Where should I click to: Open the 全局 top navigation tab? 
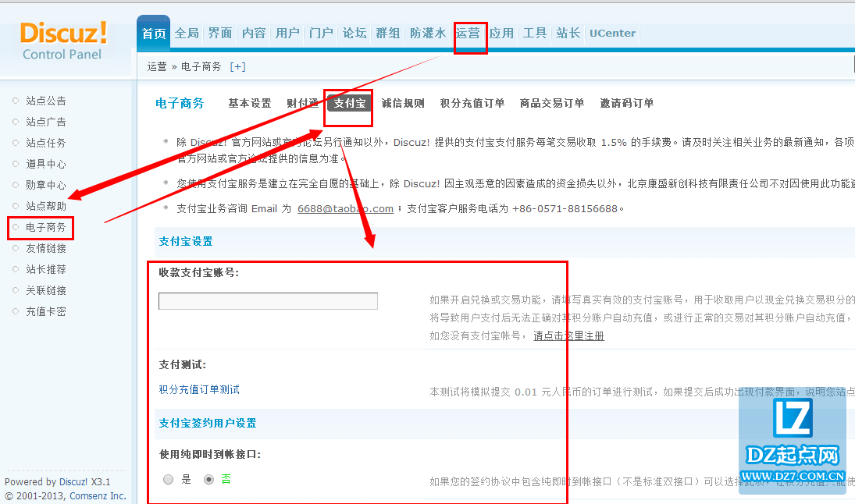(187, 34)
